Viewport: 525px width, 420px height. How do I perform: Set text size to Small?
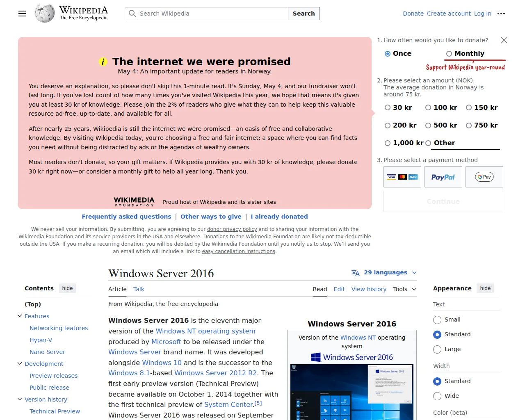pyautogui.click(x=437, y=320)
